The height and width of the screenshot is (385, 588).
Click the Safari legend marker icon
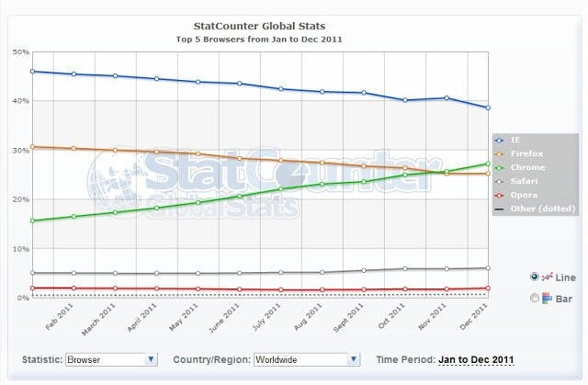[x=498, y=181]
